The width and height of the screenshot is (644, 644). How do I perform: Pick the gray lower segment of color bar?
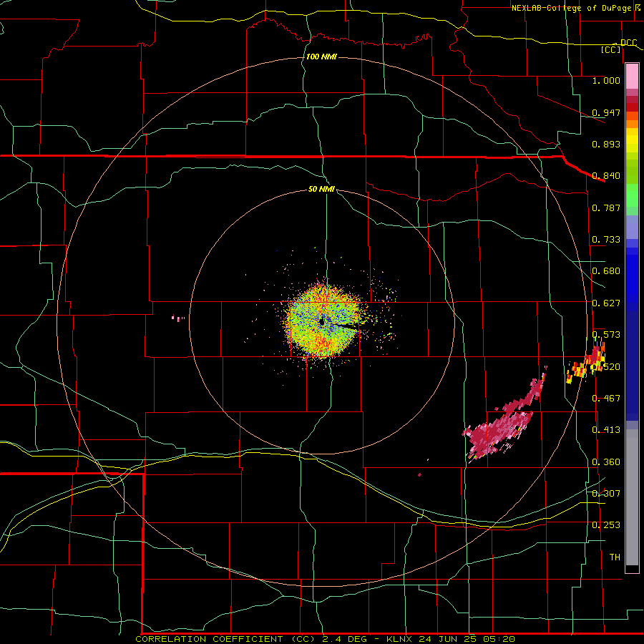pyautogui.click(x=632, y=497)
